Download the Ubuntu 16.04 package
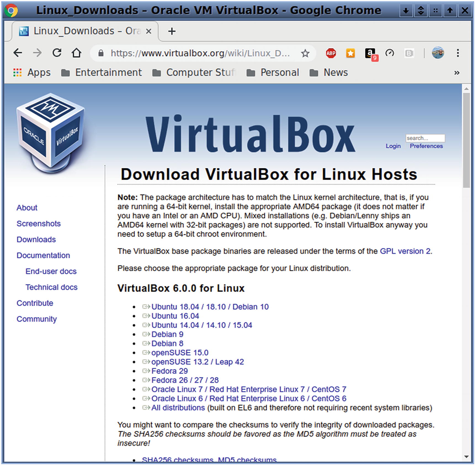The image size is (476, 466). coord(175,316)
